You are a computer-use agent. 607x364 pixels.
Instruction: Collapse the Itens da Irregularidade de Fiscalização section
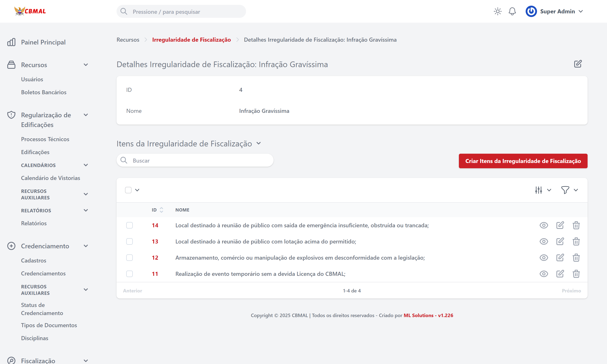click(x=259, y=144)
